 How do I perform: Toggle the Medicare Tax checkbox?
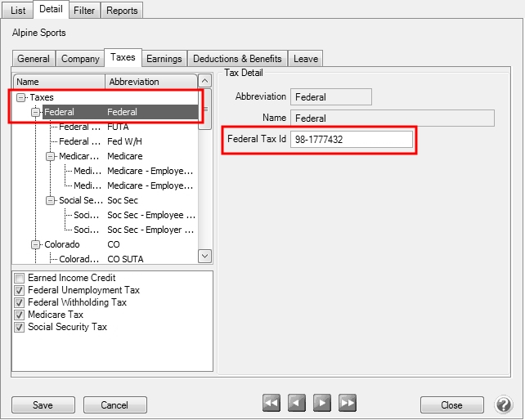coord(20,315)
